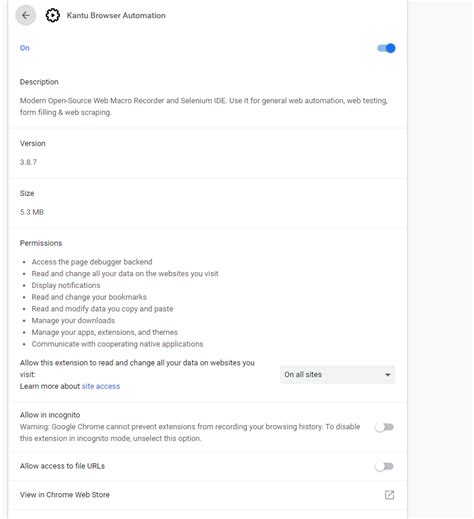Click the Kantu Browser Automation title
Screen dimensions: 474x519
click(x=116, y=15)
